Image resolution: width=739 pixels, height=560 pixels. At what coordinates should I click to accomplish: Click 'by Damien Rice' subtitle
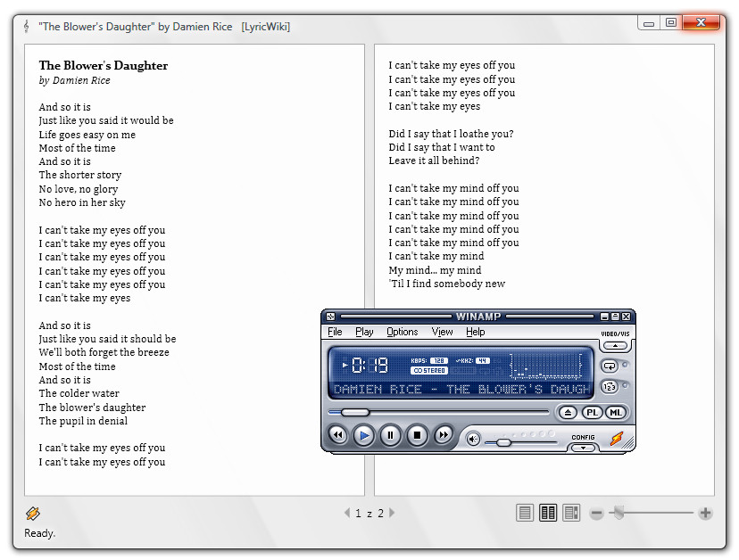pyautogui.click(x=74, y=80)
